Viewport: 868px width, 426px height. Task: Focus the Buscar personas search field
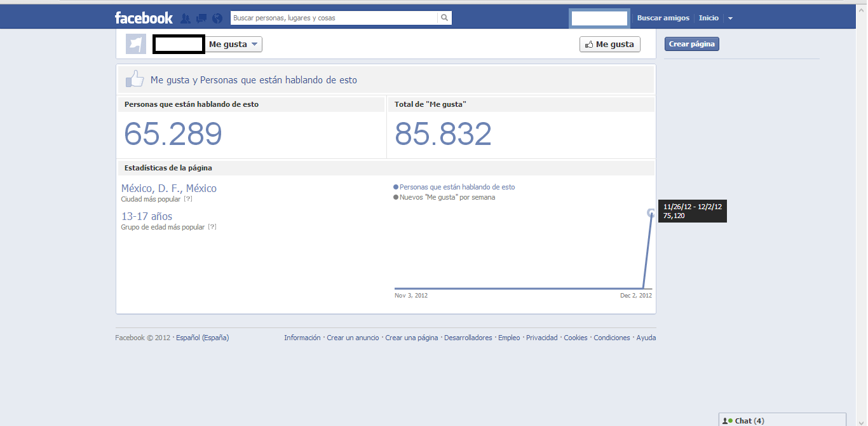[334, 18]
